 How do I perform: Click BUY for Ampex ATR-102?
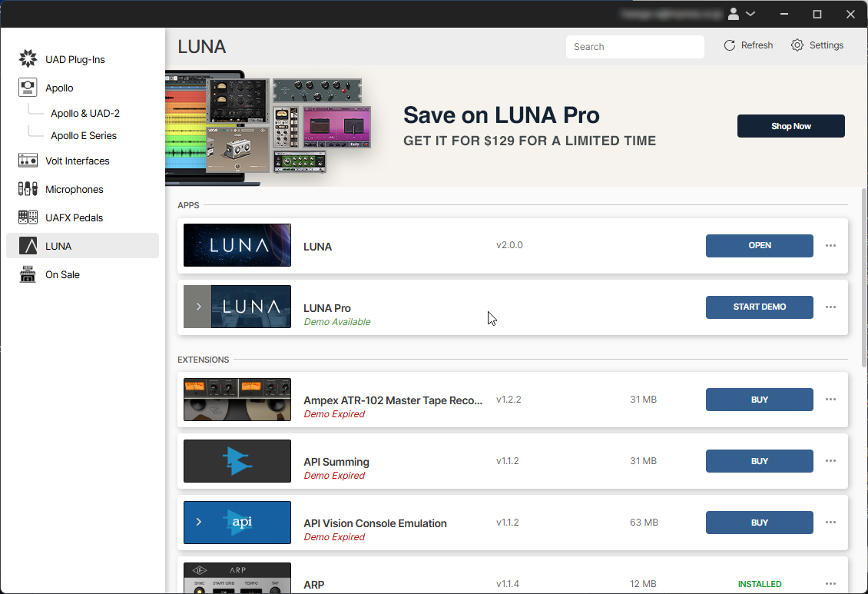[759, 399]
